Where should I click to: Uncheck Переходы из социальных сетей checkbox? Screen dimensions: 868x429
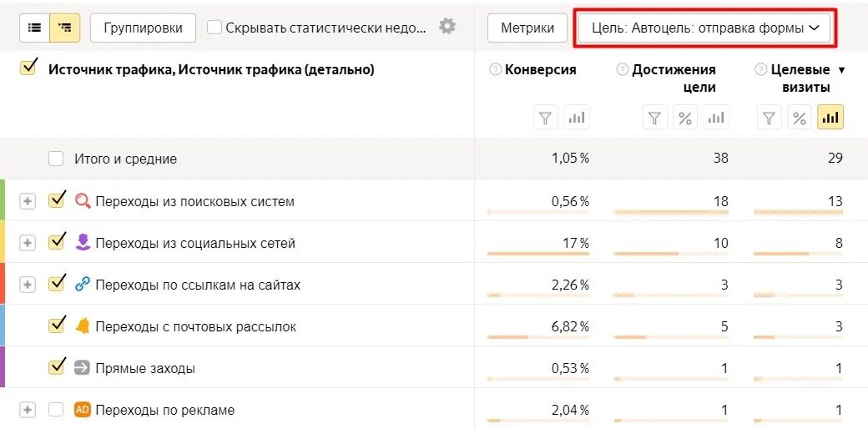pos(57,242)
